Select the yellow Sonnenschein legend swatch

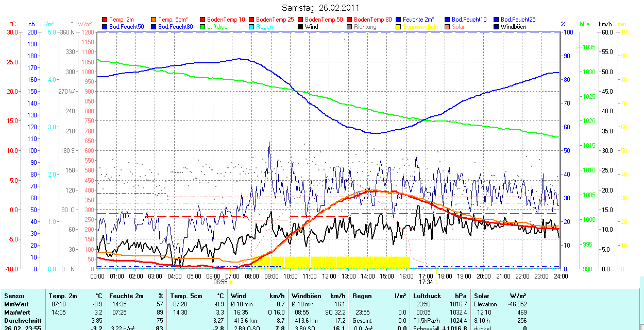399,27
